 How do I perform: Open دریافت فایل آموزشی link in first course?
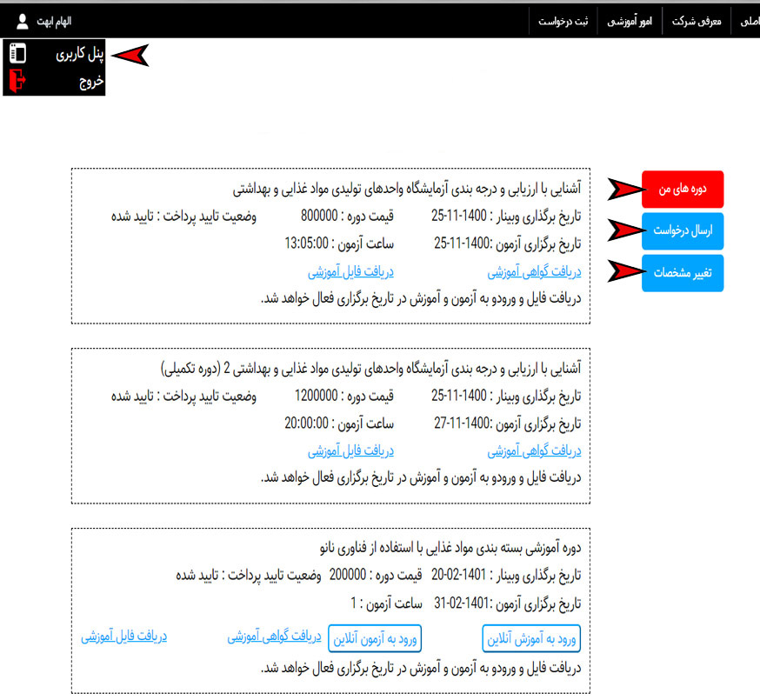point(351,272)
